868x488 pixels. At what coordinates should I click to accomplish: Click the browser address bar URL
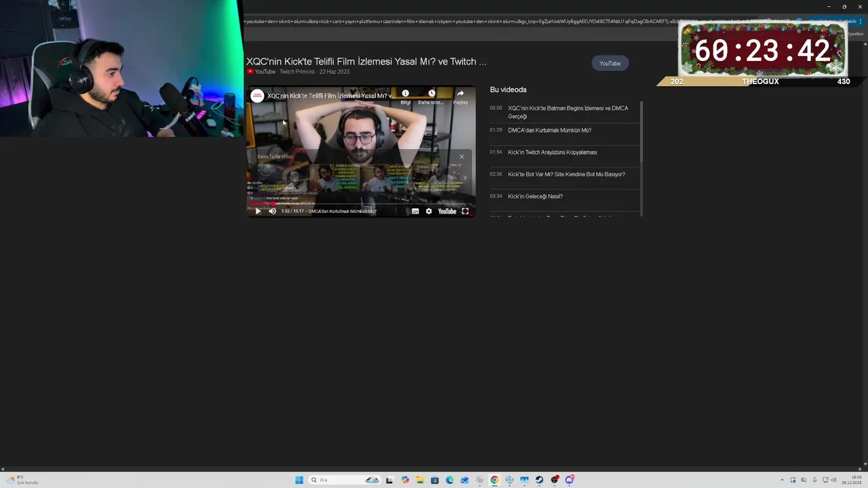pyautogui.click(x=461, y=21)
